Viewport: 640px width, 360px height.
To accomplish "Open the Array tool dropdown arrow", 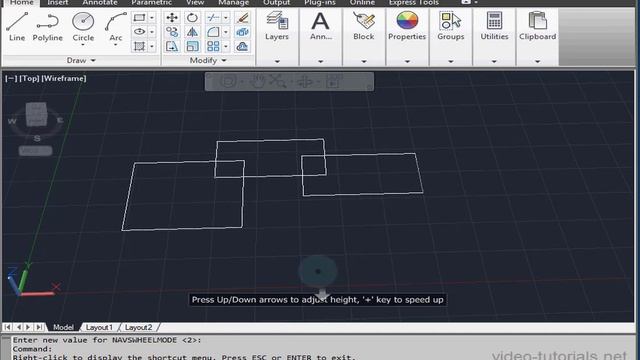I will tap(225, 46).
